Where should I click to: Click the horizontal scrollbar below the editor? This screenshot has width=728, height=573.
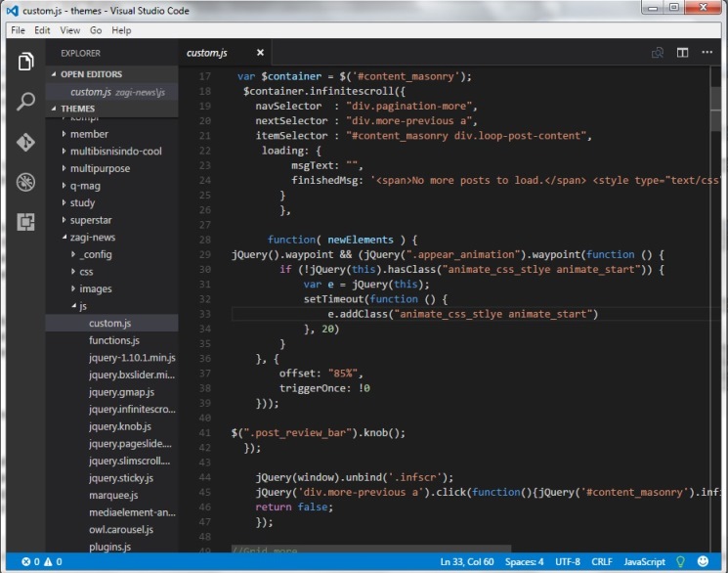(x=371, y=549)
